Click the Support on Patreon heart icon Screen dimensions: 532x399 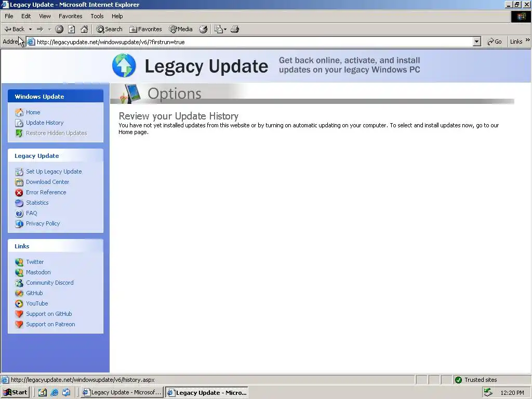pos(19,325)
